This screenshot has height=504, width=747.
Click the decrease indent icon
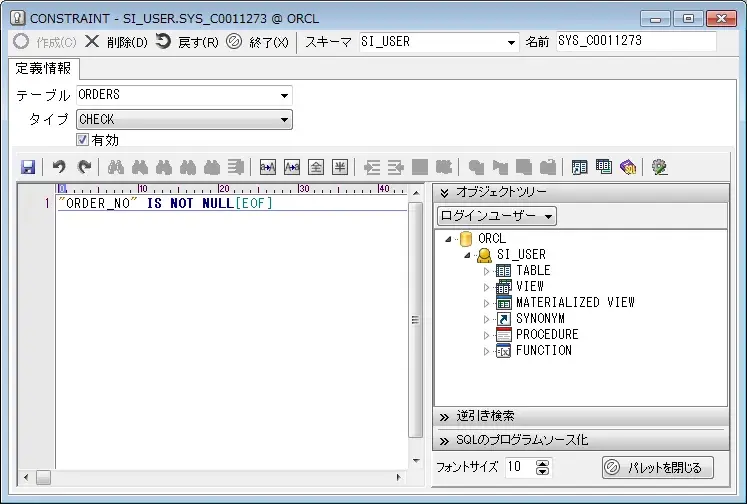(395, 167)
